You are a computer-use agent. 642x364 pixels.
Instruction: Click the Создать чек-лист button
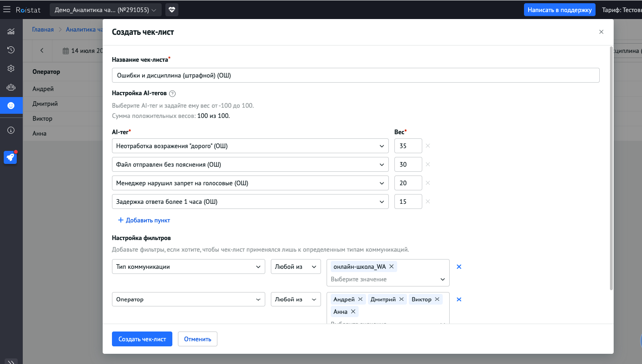(x=142, y=339)
